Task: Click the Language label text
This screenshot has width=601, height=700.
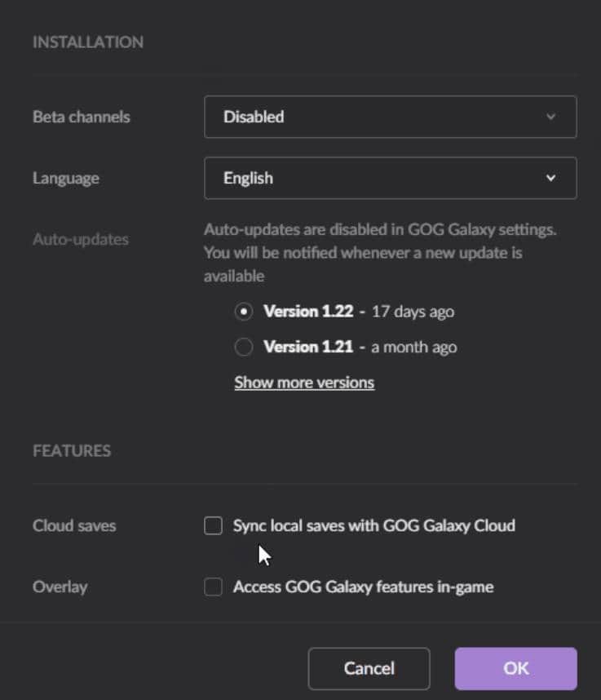Action: 65,178
